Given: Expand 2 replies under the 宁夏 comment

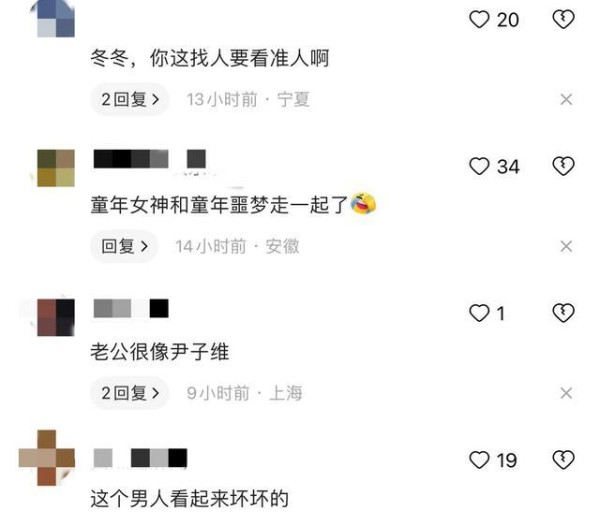Looking at the screenshot, I should pyautogui.click(x=130, y=99).
